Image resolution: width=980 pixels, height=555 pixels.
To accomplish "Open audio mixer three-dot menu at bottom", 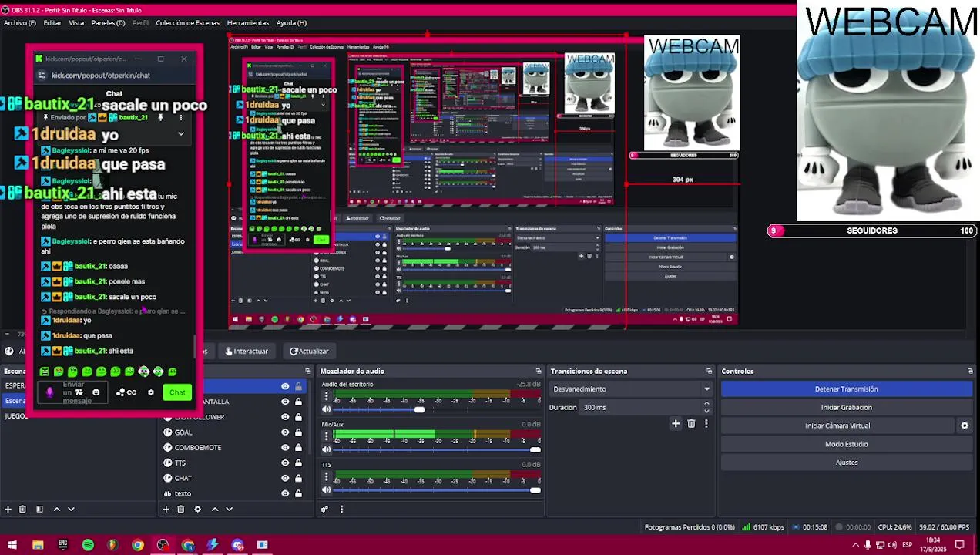I will click(341, 509).
